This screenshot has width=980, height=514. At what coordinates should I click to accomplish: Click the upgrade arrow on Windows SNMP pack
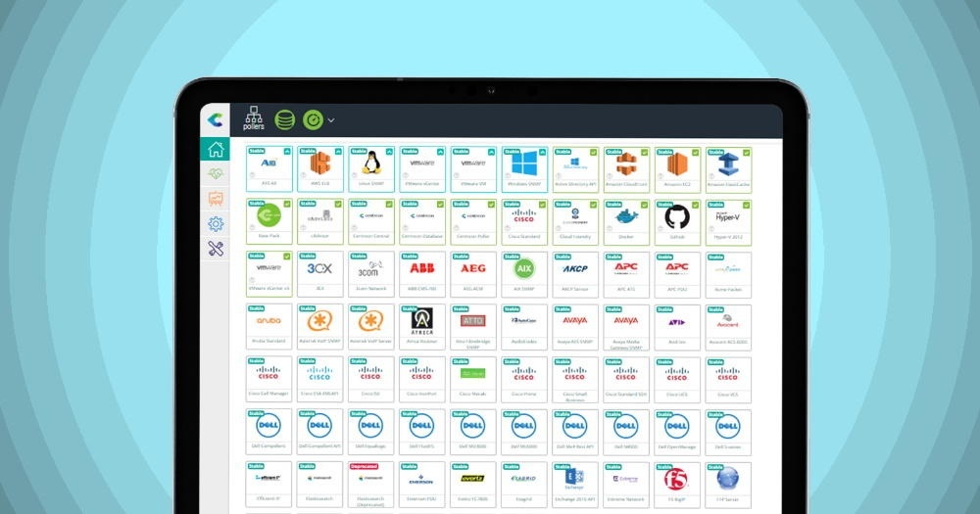point(543,152)
